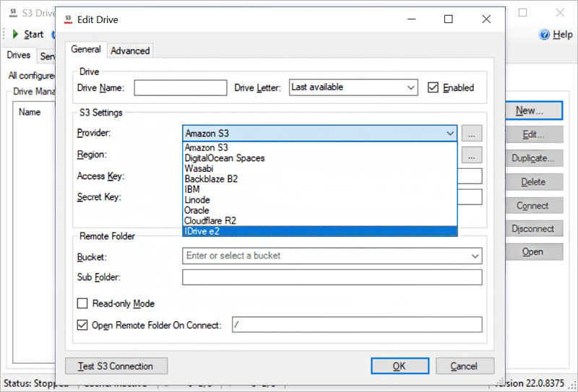Click the New... button in main window

pos(533,110)
